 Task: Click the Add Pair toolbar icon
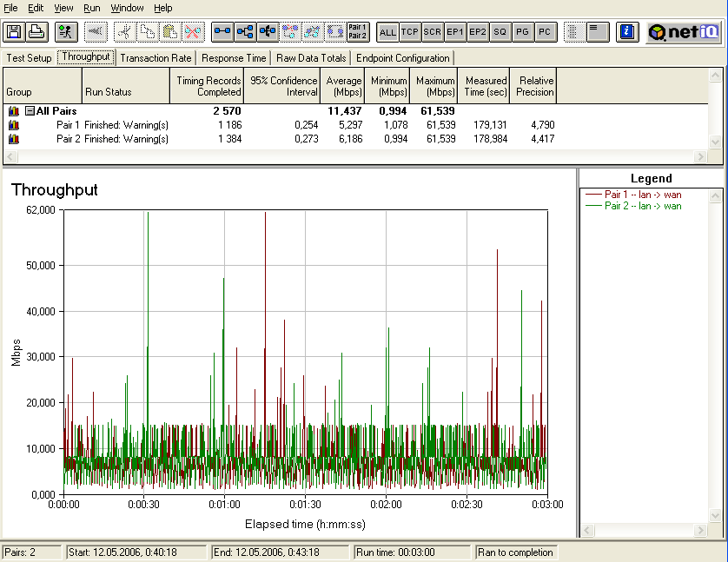(222, 32)
